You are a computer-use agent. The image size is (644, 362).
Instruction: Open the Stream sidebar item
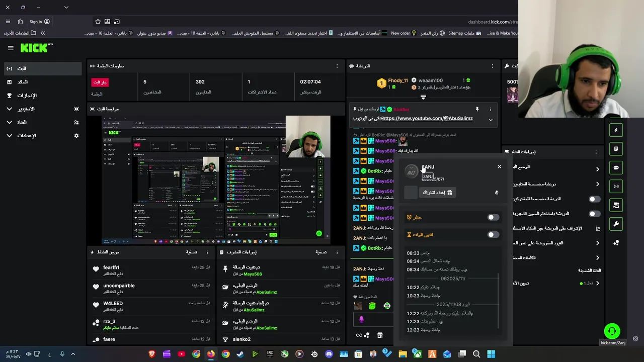pyautogui.click(x=43, y=68)
